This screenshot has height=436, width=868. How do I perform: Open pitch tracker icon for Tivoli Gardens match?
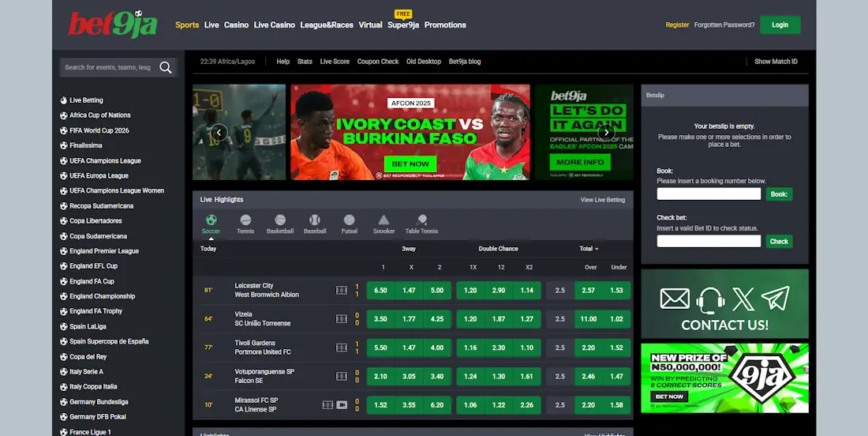(342, 348)
